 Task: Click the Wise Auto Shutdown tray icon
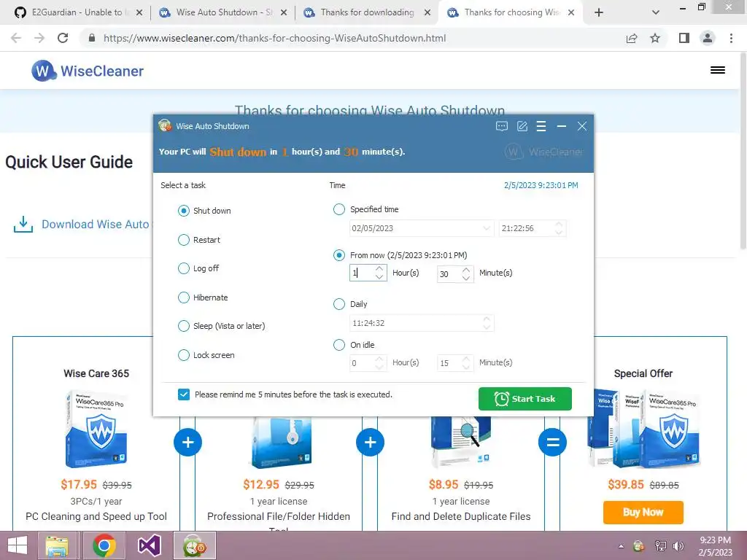pos(639,546)
